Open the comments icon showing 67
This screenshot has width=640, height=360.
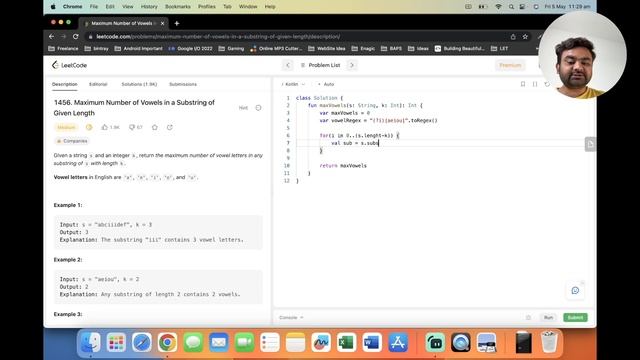136,127
